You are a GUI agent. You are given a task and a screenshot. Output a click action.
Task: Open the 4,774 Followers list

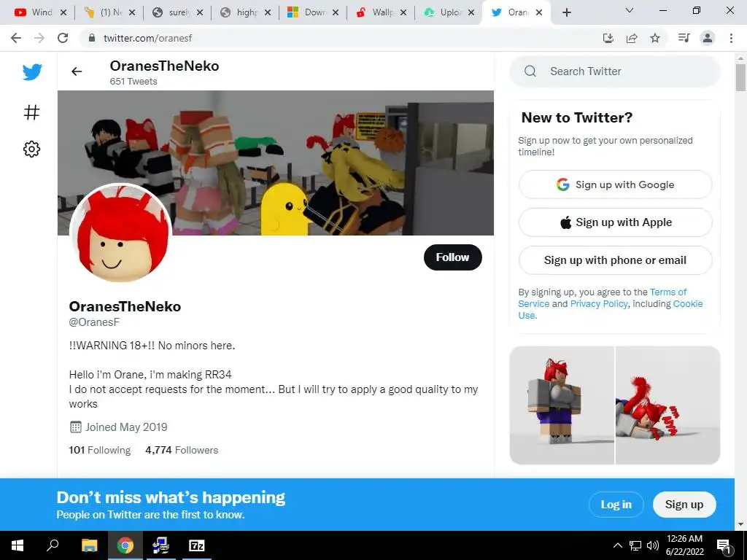pos(182,450)
